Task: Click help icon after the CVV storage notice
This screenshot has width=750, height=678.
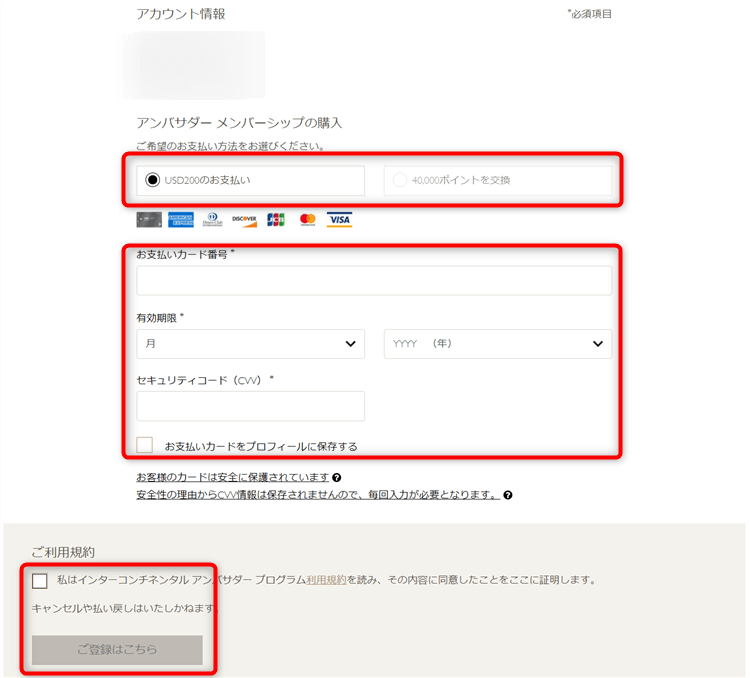Action: click(508, 494)
